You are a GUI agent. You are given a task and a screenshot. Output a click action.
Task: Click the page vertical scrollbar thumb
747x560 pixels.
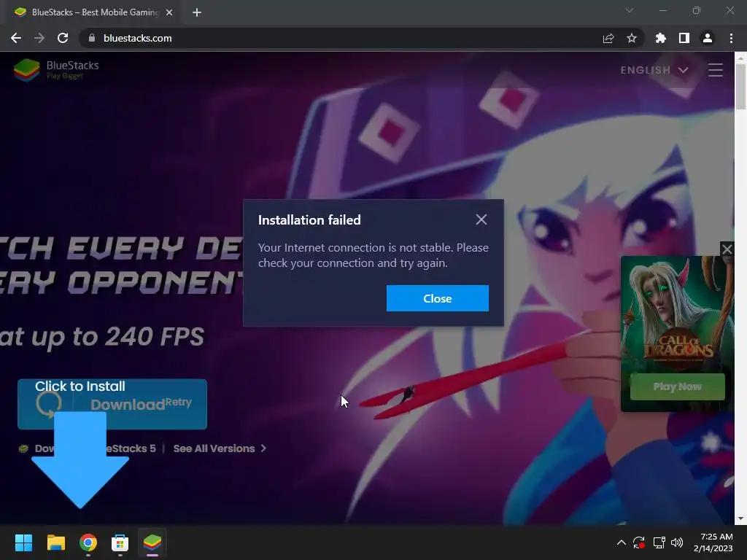(740, 87)
